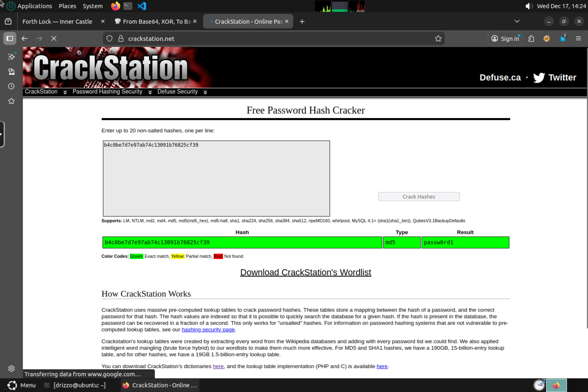Open the System menu

[93, 6]
